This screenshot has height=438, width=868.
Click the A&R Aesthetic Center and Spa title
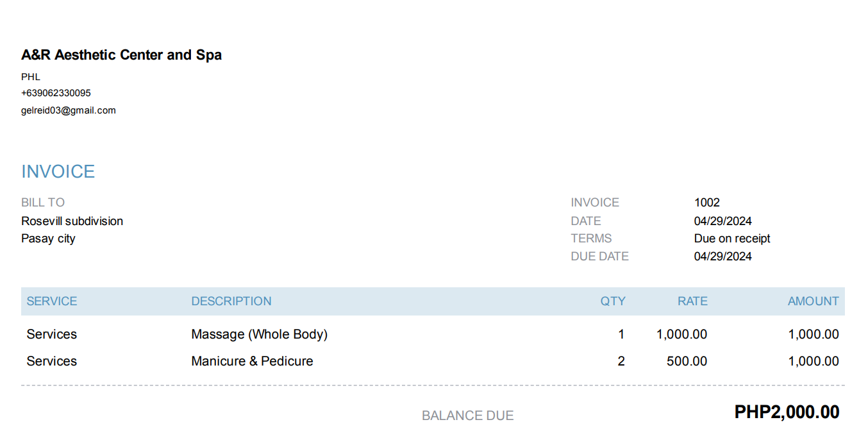coord(121,55)
